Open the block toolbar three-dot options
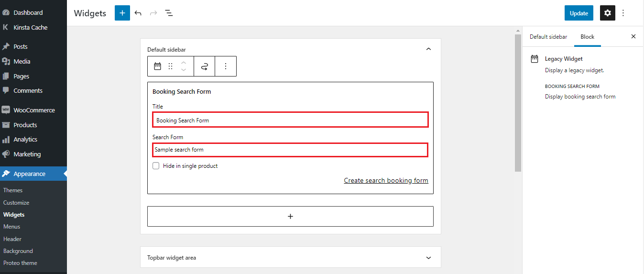This screenshot has height=274, width=644. click(226, 66)
